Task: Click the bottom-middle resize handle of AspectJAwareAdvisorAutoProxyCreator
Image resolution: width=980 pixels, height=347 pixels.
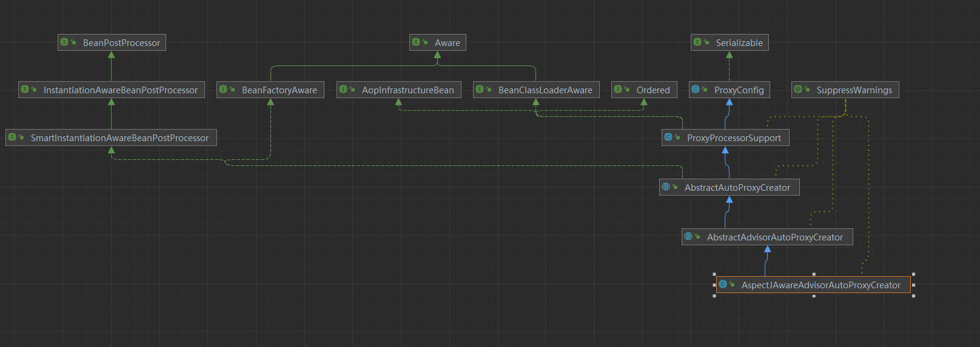Action: pos(814,296)
